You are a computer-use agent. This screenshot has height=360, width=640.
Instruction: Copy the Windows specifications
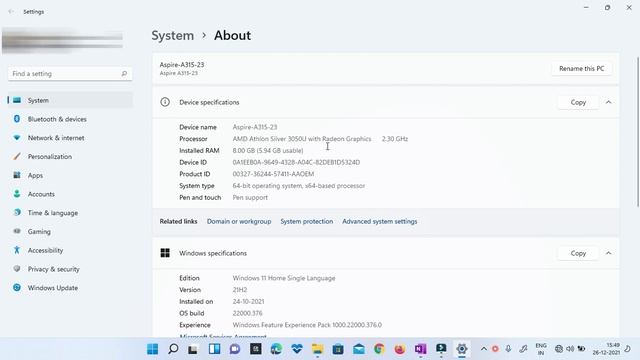(x=578, y=253)
